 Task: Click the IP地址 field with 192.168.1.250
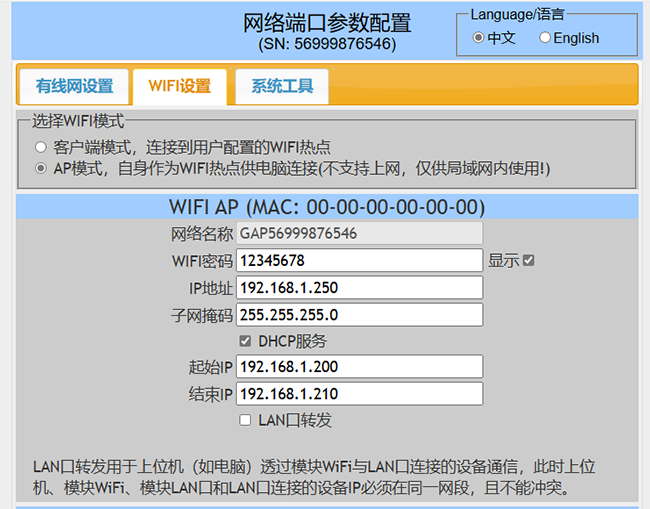(x=359, y=288)
